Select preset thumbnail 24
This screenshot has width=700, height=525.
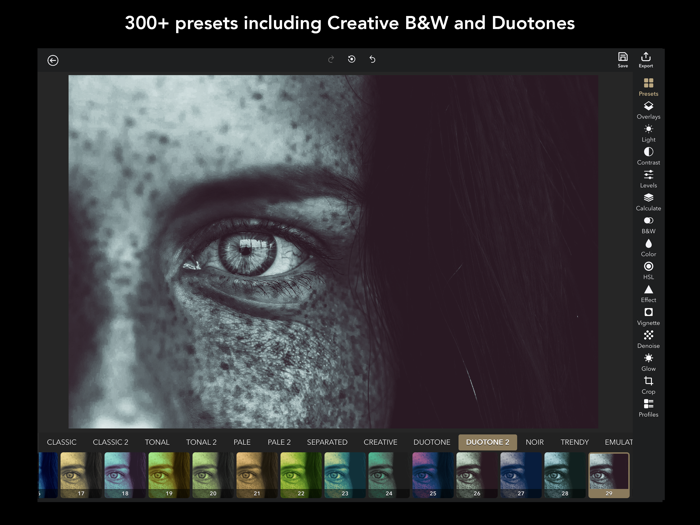[x=389, y=475]
